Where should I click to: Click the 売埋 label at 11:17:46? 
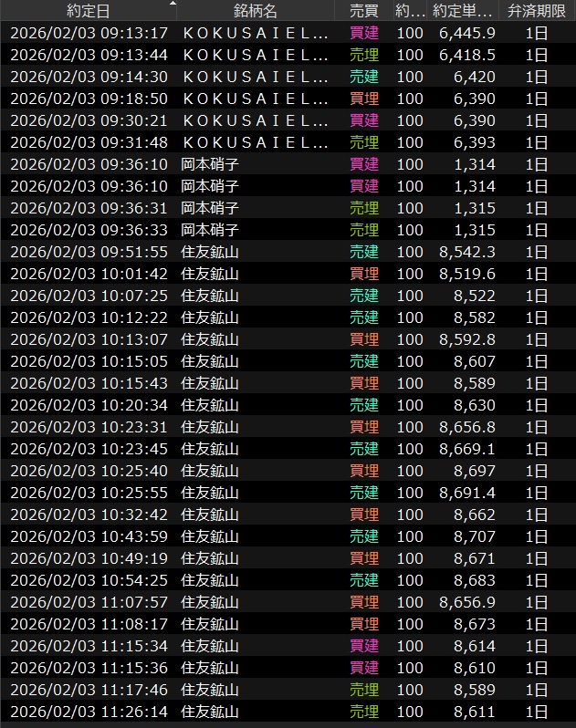(x=363, y=690)
